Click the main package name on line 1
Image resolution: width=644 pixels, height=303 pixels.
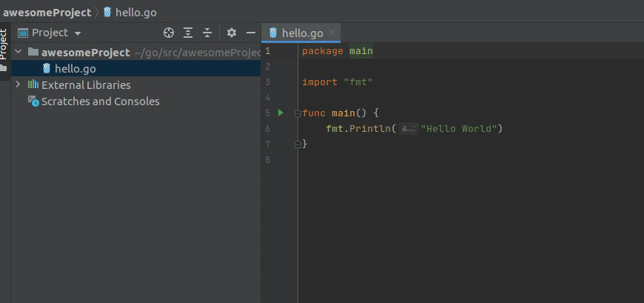361,51
